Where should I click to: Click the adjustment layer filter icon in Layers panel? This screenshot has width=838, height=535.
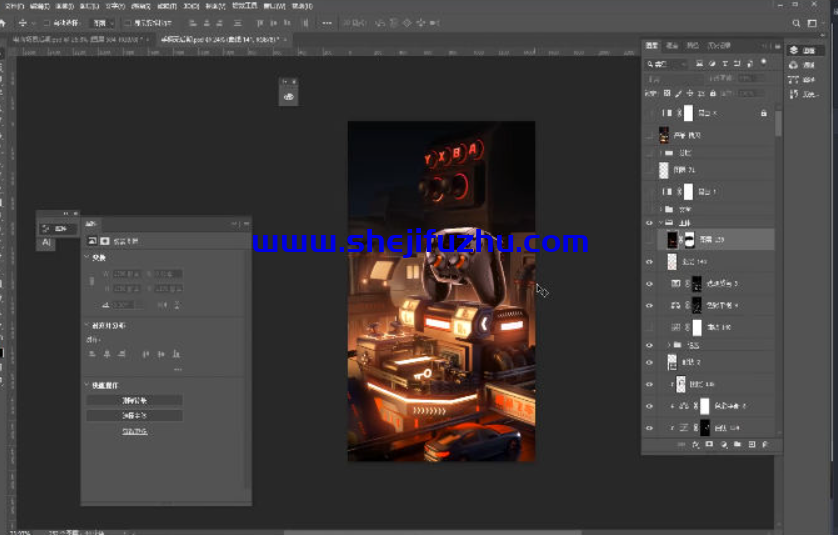coord(712,64)
